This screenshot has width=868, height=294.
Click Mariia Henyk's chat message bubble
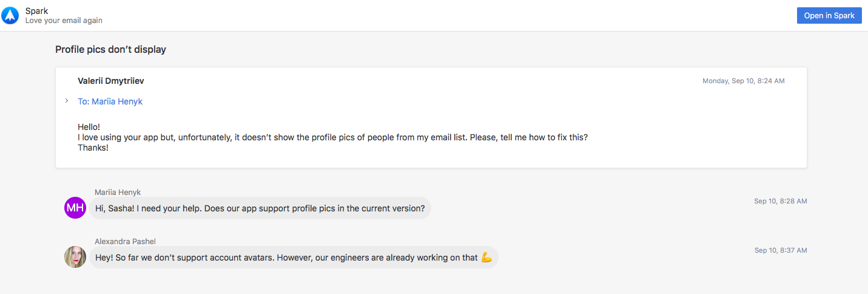point(260,208)
